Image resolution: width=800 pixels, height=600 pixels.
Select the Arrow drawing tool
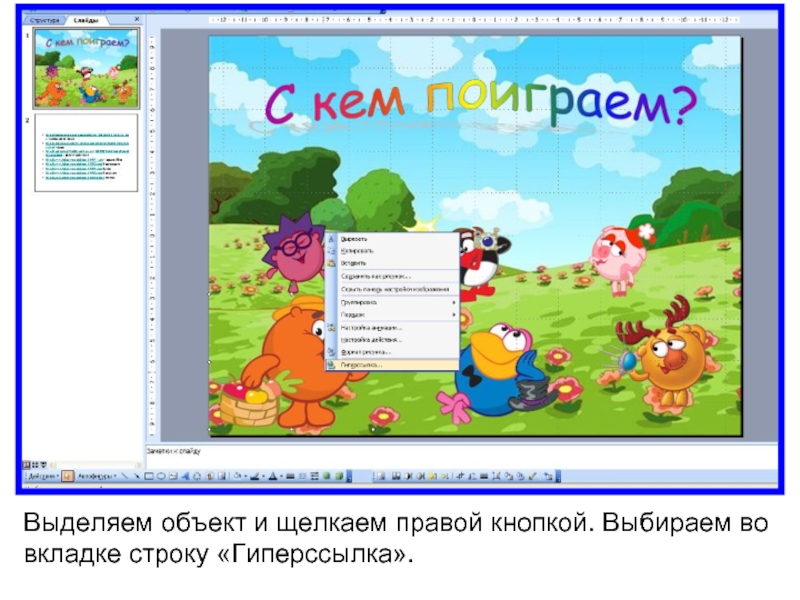click(137, 477)
